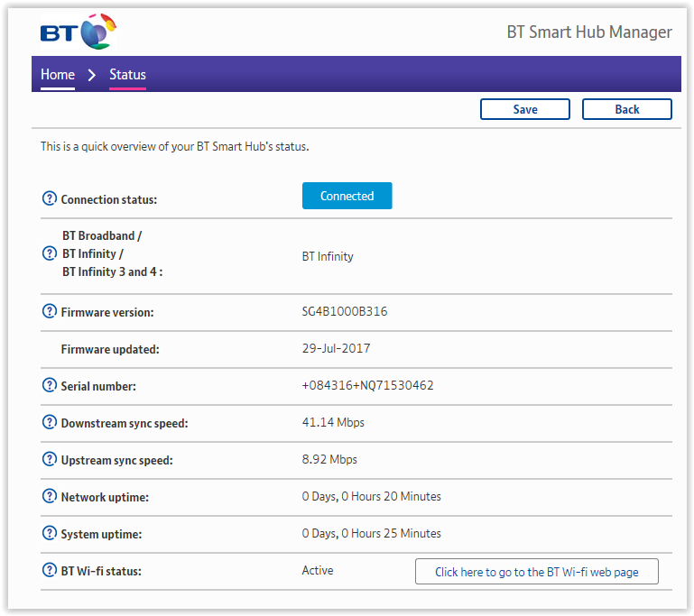Open help icon for System uptime
This screenshot has height=616, width=694.
click(49, 532)
